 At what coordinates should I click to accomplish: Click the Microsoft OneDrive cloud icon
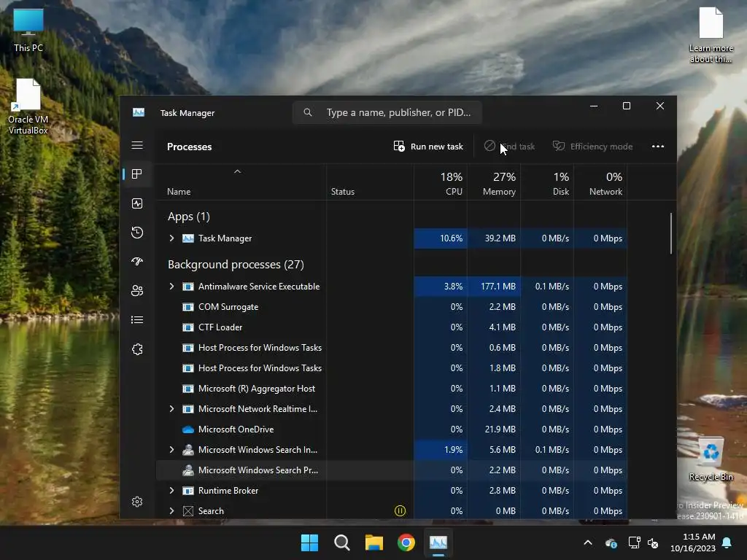click(188, 429)
